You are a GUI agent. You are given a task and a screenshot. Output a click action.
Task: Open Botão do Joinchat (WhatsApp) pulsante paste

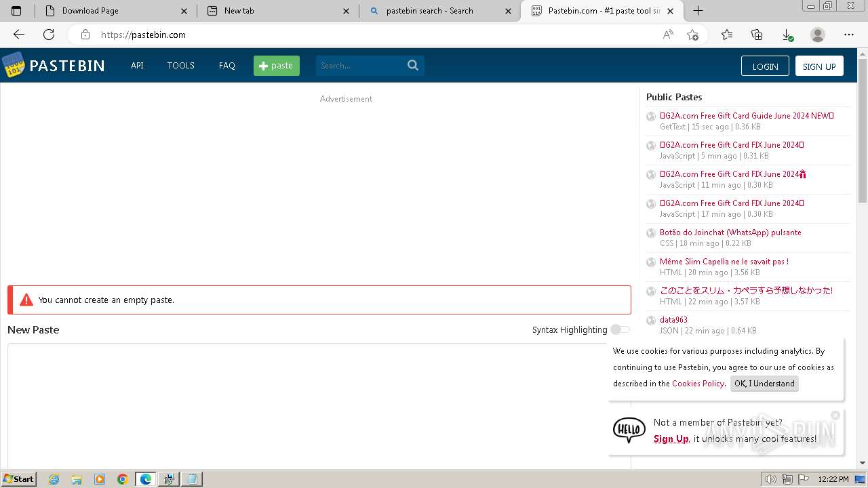click(730, 232)
